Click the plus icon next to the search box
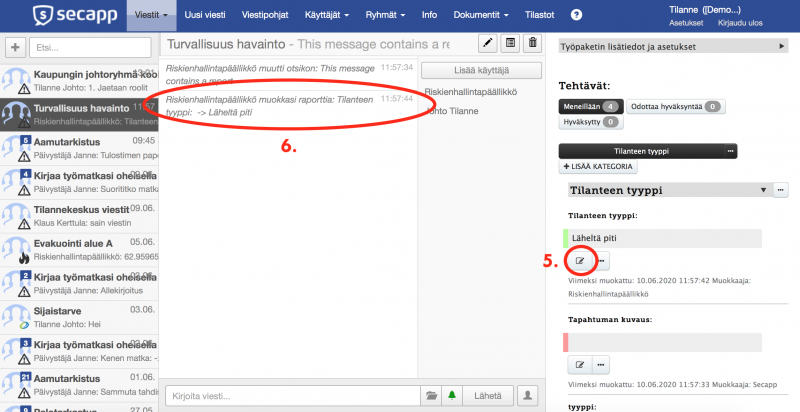The height and width of the screenshot is (412, 800). [x=15, y=47]
